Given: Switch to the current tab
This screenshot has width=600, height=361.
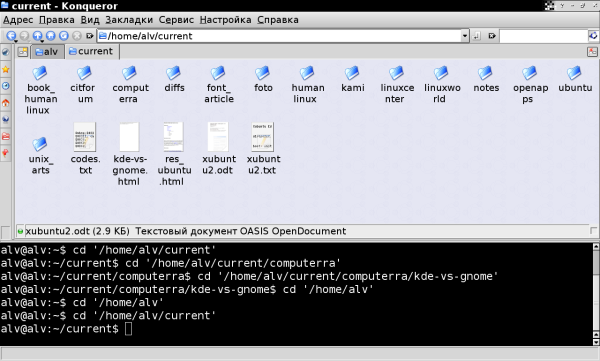Looking at the screenshot, I should 91,51.
